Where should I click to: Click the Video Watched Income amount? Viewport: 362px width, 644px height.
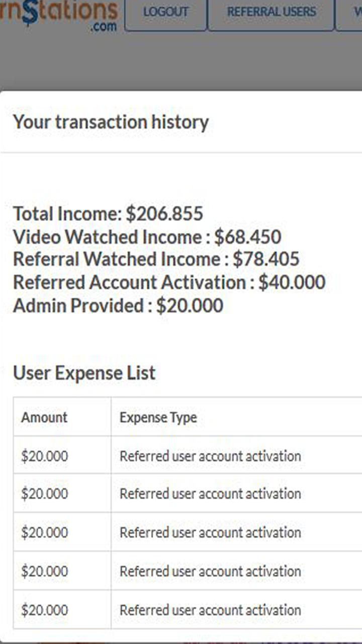tap(248, 237)
